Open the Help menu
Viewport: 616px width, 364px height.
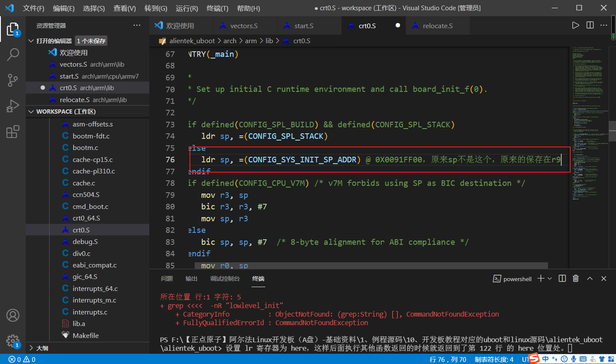(x=248, y=8)
